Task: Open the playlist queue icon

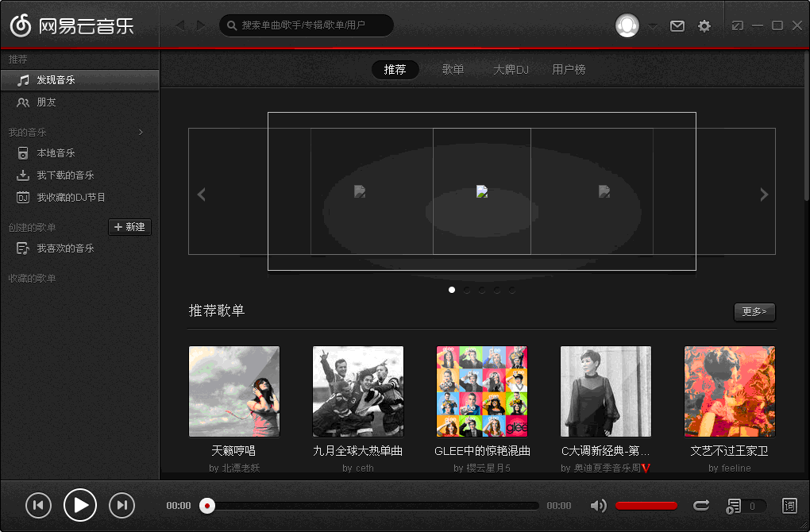Action: [735, 506]
